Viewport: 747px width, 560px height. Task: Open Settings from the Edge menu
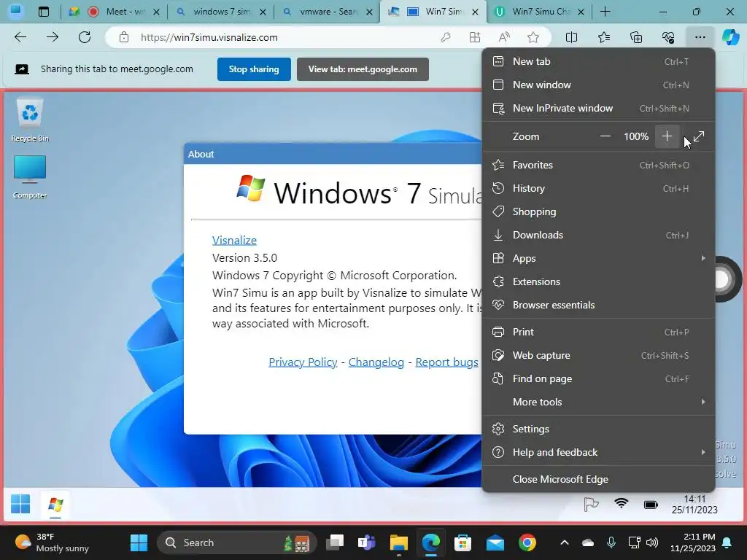(599, 429)
